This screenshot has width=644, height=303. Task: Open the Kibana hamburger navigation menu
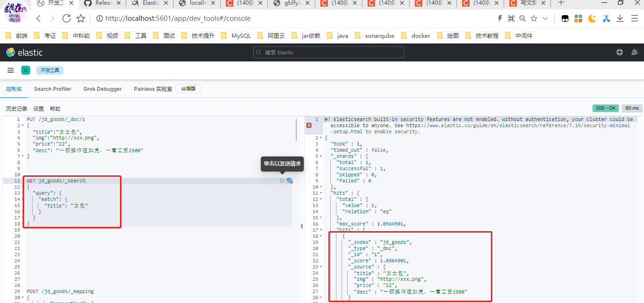coord(10,70)
